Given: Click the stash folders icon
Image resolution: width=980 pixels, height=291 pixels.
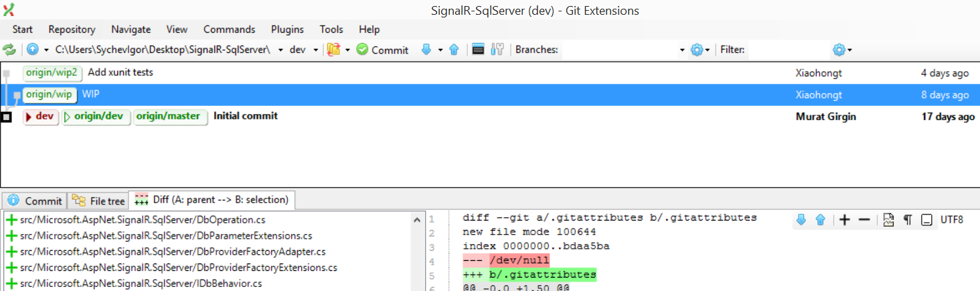Looking at the screenshot, I should tap(333, 50).
